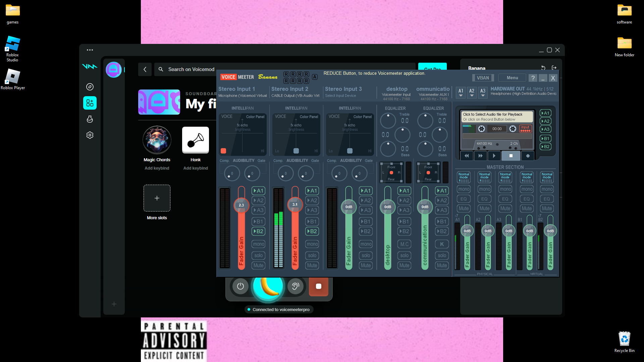The height and width of the screenshot is (362, 644).
Task: Solo the Stereo Input 1 strip
Action: tap(258, 255)
